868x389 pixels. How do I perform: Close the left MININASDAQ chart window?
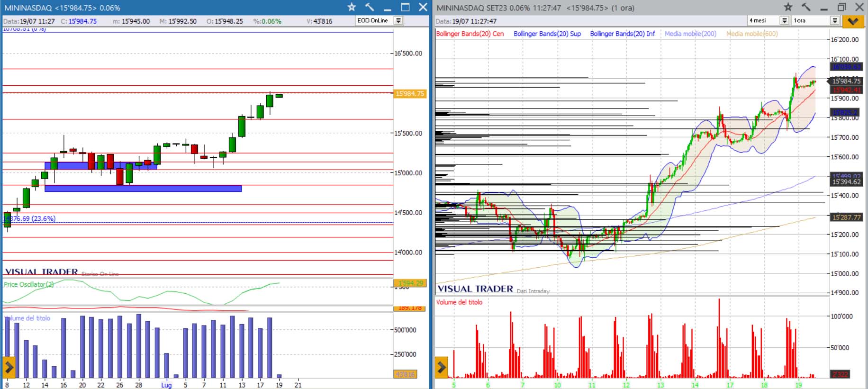pos(423,7)
